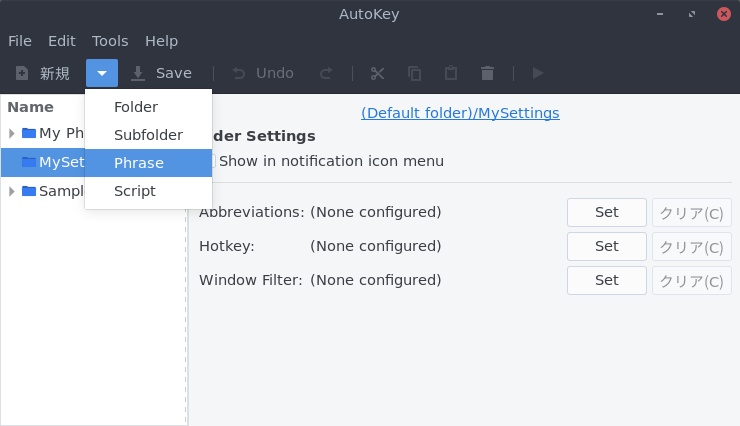The image size is (740, 426).
Task: Click the Undo arrow icon
Action: [239, 74]
